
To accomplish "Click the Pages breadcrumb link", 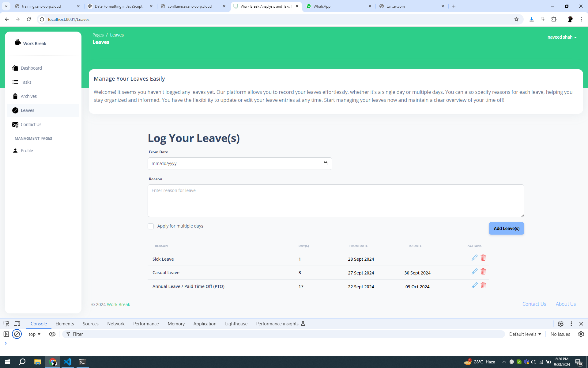I will [x=98, y=35].
